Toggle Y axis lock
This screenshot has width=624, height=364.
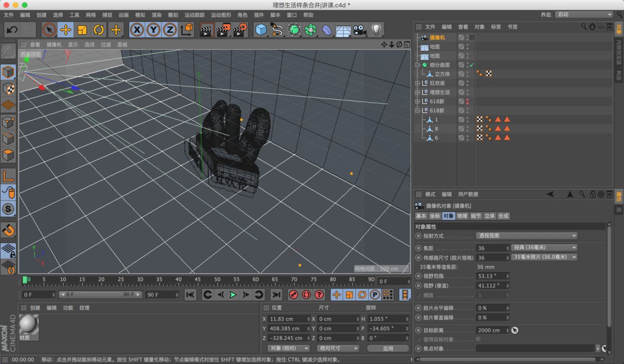coord(153,30)
